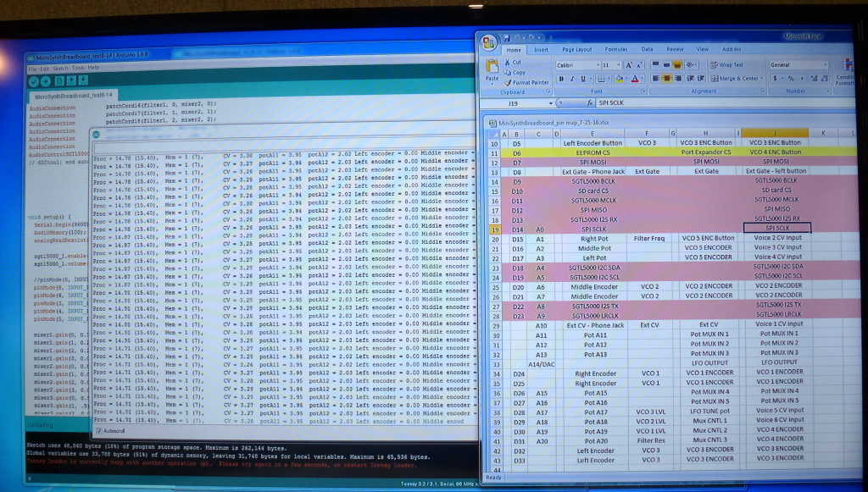868x492 pixels.
Task: Select the Format Painter tool
Action: click(526, 82)
